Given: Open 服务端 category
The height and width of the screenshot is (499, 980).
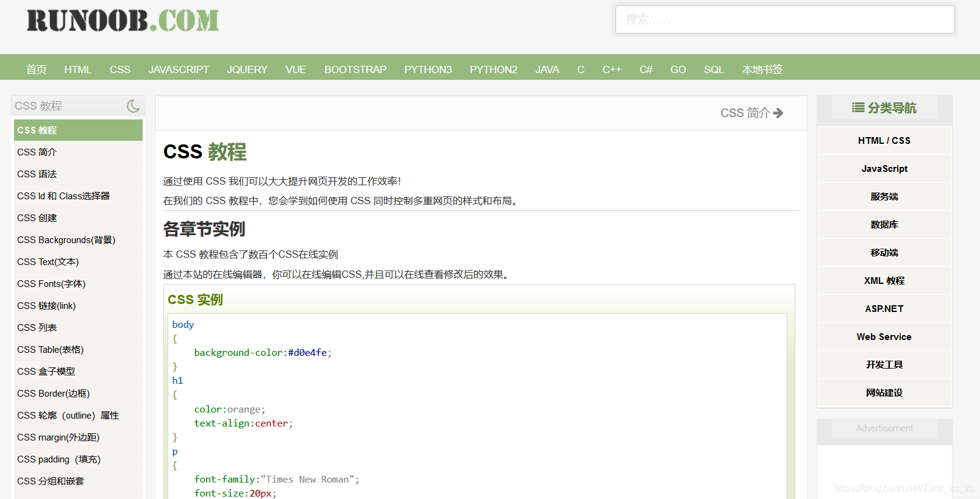Looking at the screenshot, I should (884, 197).
